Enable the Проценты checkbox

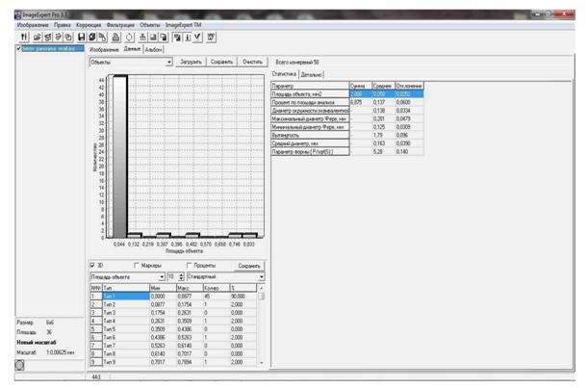click(188, 265)
